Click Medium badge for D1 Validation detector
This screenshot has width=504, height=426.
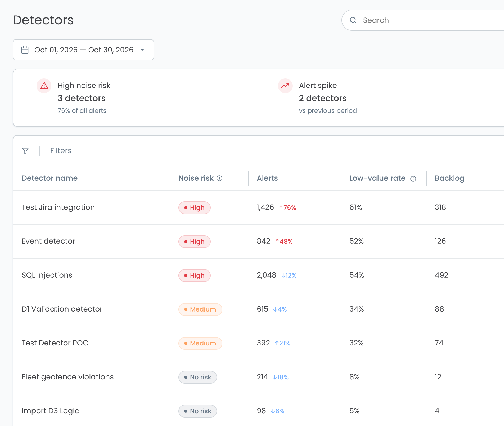[x=200, y=309]
